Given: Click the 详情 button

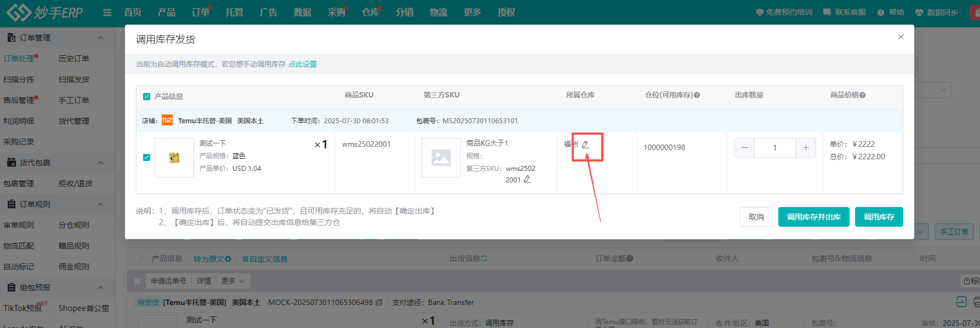Looking at the screenshot, I should point(204,281).
